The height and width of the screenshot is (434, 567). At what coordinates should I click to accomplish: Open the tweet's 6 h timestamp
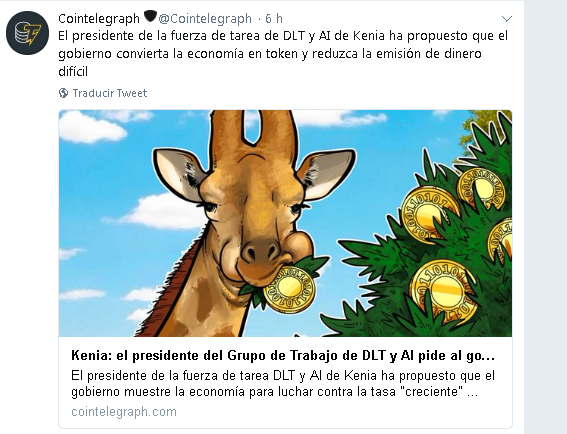(x=274, y=18)
